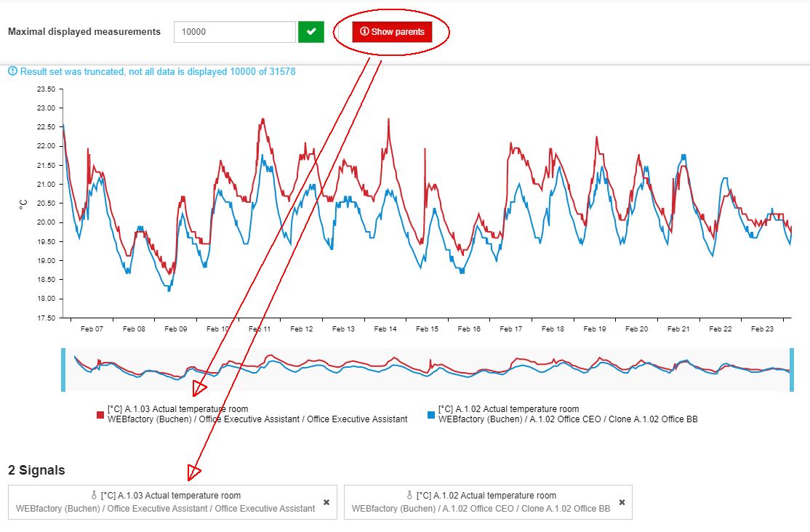Hide the Clone A.1.02 Office BB series
The image size is (810, 532).
(567, 419)
